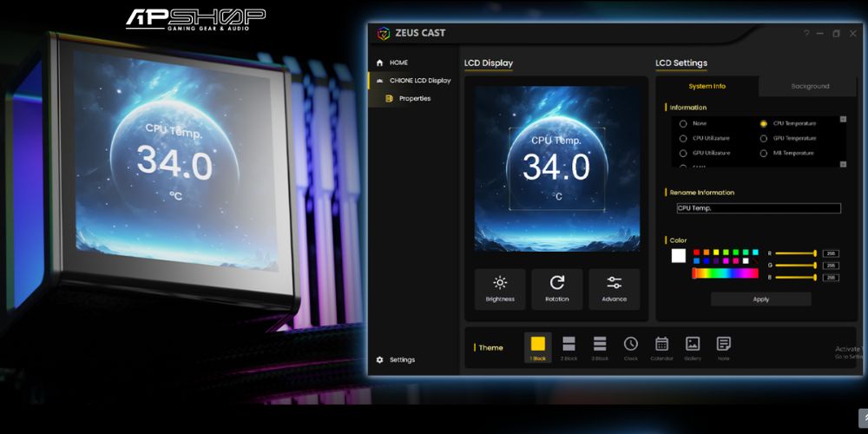Go to HOME in the sidebar
Screen dimensions: 868x434
point(398,62)
